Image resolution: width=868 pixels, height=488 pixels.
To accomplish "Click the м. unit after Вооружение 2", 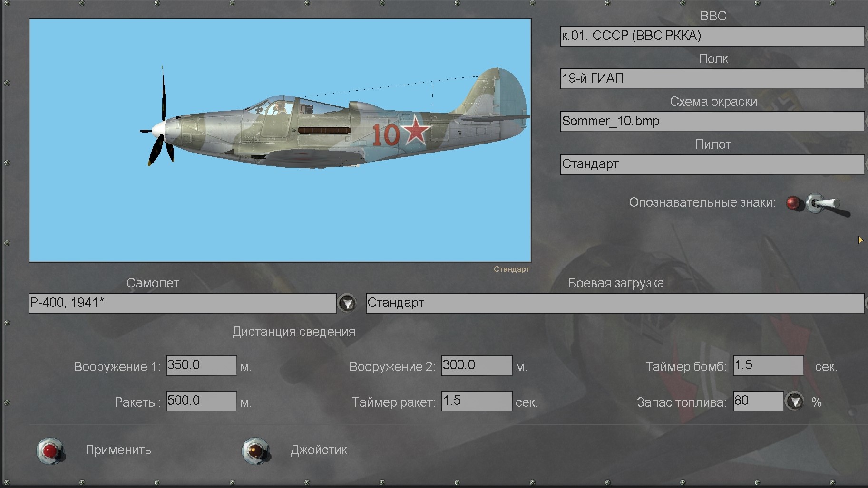I will (x=521, y=367).
